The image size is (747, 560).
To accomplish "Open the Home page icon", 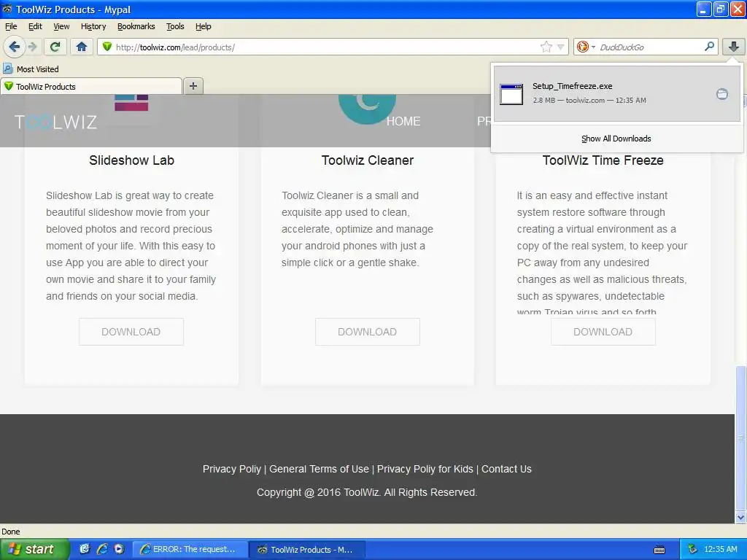I will [x=82, y=47].
